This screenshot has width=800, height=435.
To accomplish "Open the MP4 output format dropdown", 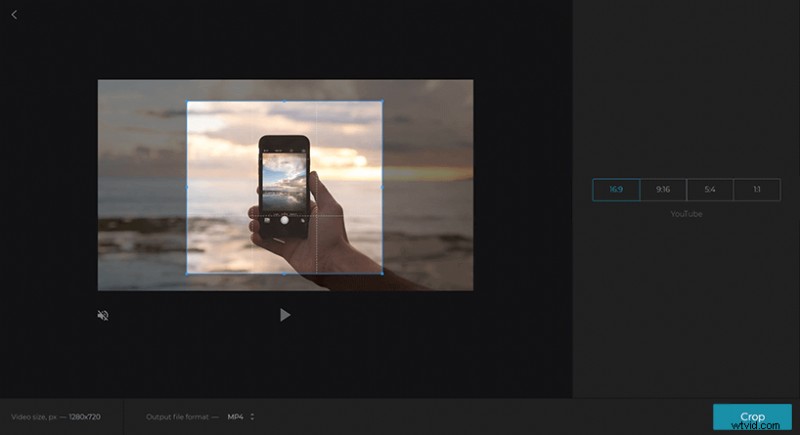I will 241,417.
